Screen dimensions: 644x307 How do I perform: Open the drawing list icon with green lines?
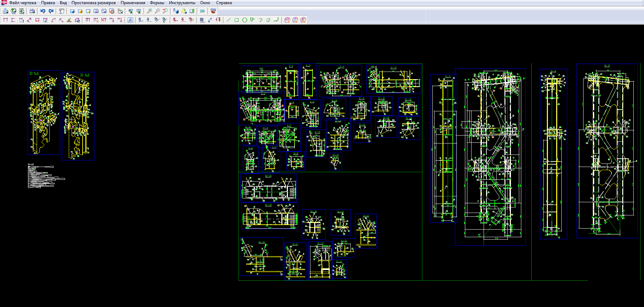tap(192, 11)
